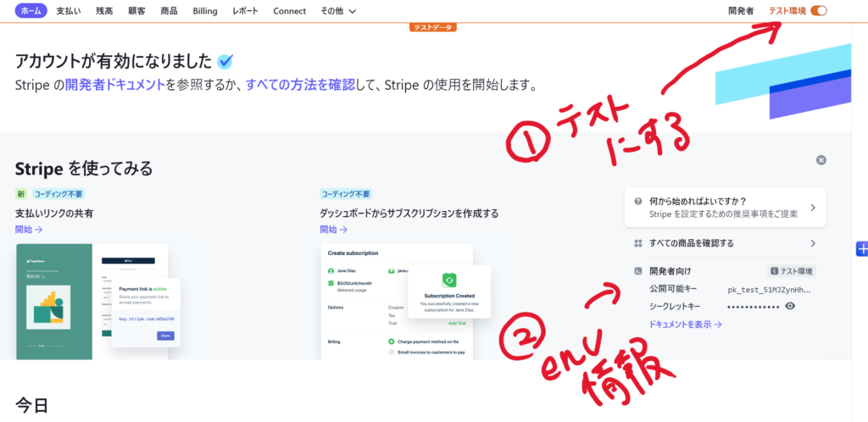Open the 支払い tab
Screen dimensions: 868x422
68,11
